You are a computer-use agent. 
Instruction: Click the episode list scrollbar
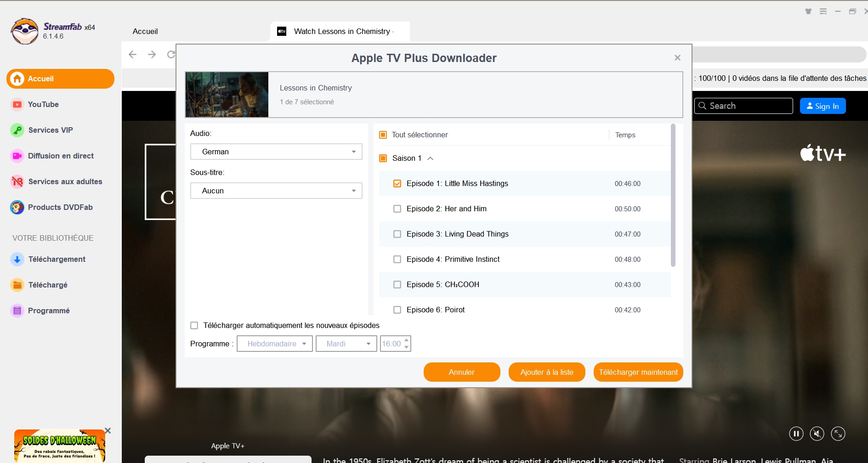coord(673,195)
